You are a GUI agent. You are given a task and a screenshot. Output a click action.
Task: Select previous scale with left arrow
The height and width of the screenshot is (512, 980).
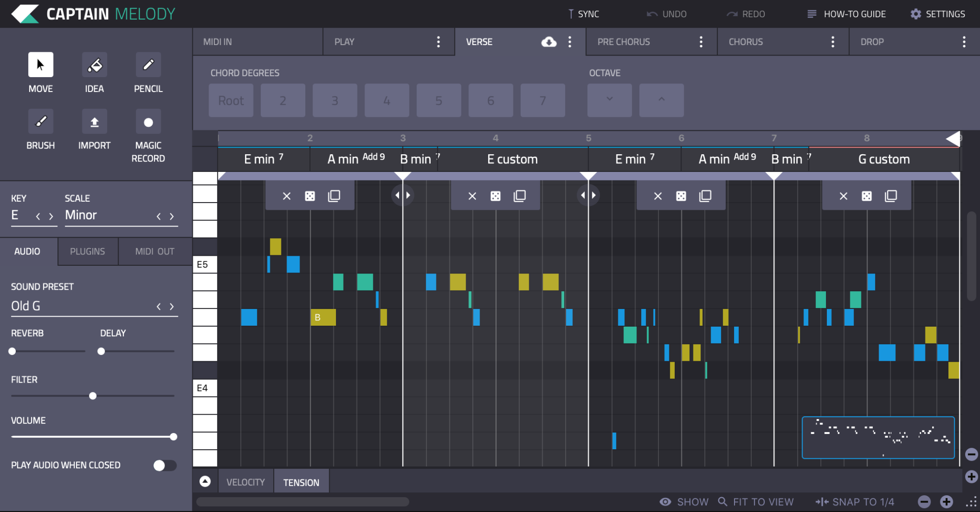pyautogui.click(x=159, y=216)
